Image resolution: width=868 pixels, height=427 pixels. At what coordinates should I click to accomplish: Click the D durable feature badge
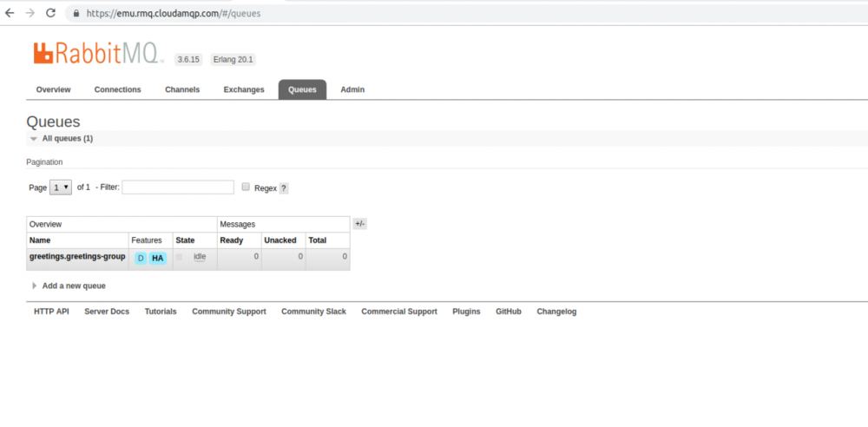[141, 258]
